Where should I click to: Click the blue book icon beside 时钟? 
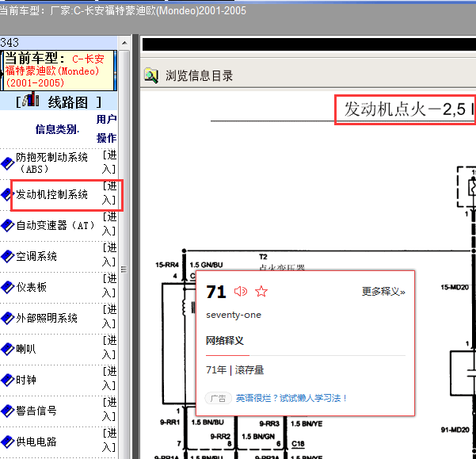pos(7,380)
